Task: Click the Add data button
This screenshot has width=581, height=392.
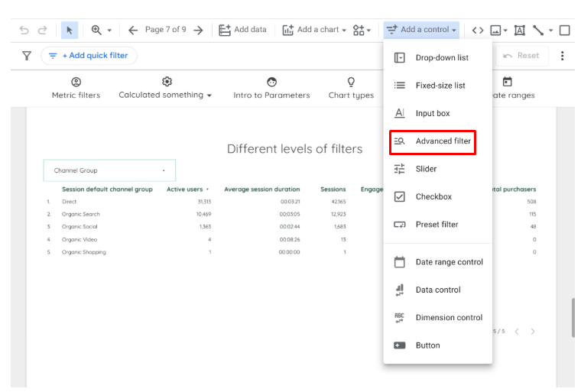Action: tap(242, 30)
